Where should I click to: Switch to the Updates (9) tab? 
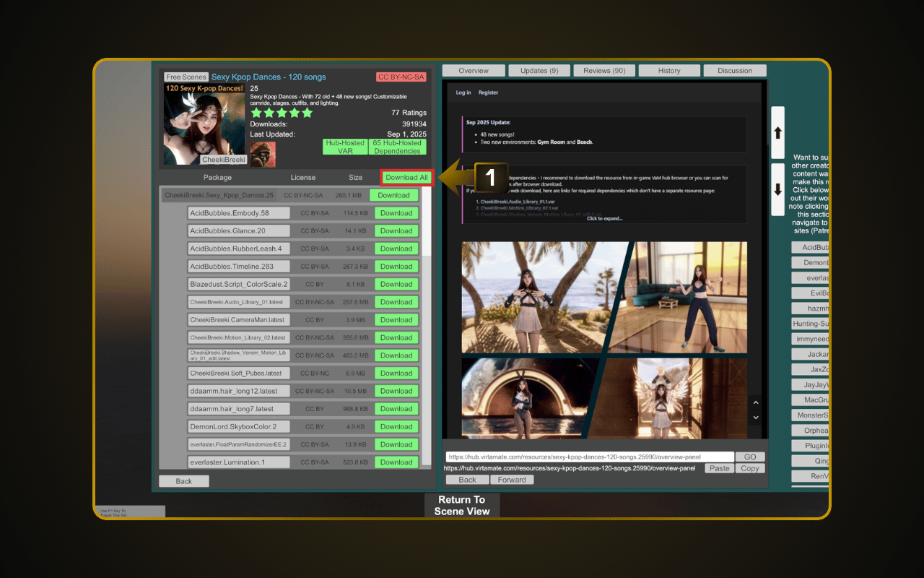tap(539, 71)
